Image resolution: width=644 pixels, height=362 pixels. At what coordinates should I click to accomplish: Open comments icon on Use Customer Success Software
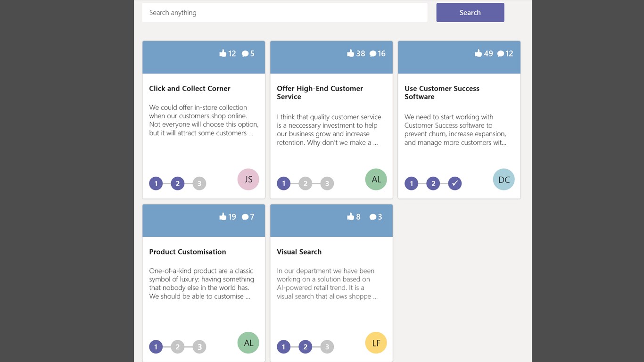[501, 54]
